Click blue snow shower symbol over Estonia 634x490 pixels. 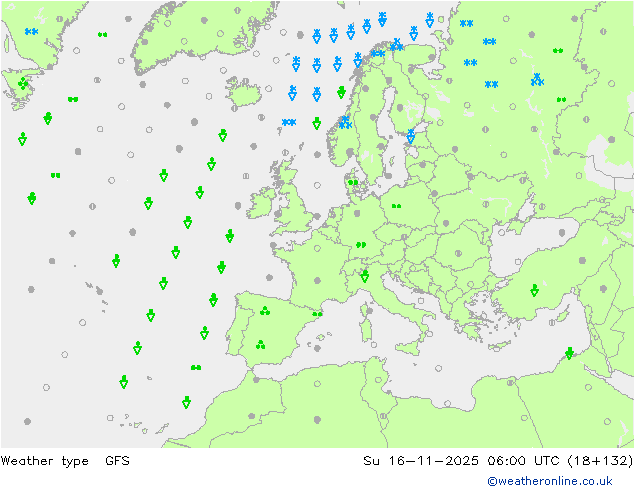(x=411, y=136)
